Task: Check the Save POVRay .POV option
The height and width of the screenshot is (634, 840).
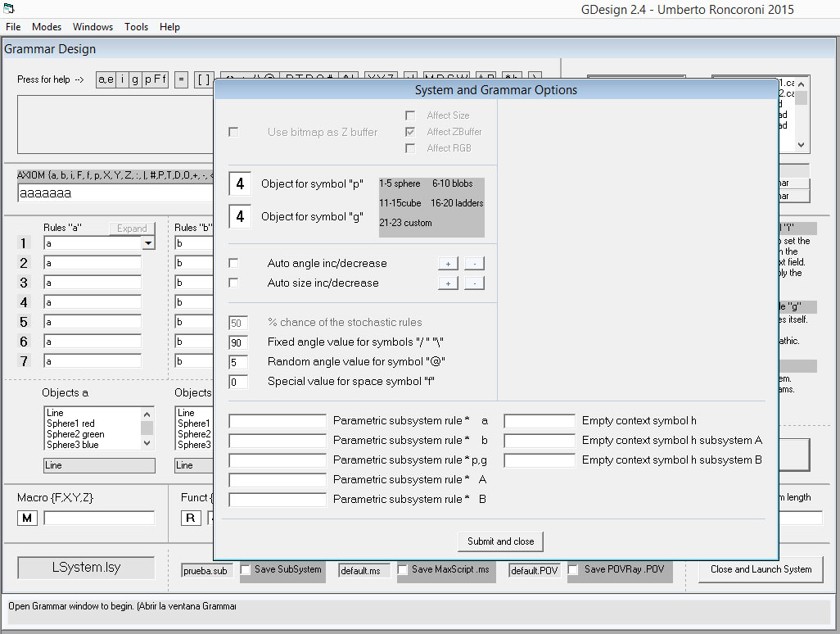Action: point(573,569)
